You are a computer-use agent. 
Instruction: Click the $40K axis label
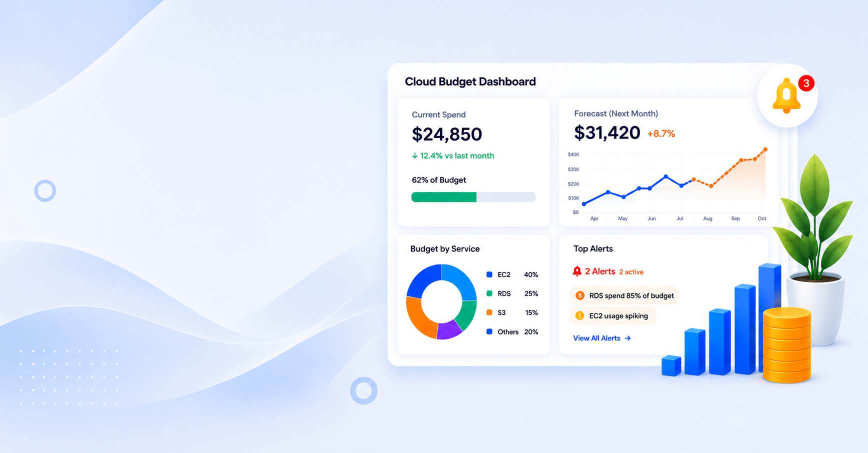click(x=573, y=154)
